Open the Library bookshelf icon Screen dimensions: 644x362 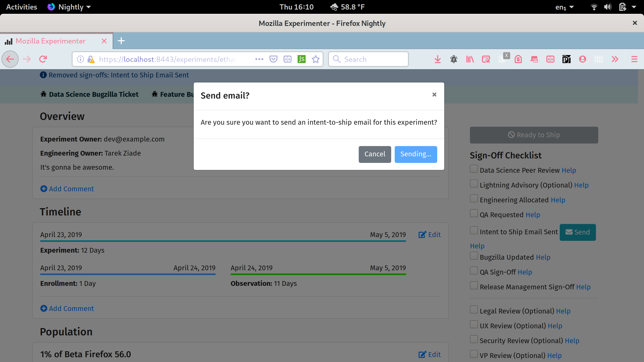(470, 59)
